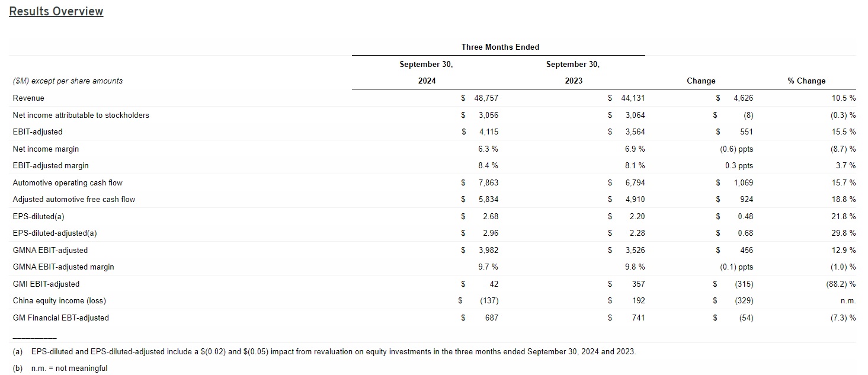Select the GMI EBIT-adjusted change value (315)

click(743, 284)
